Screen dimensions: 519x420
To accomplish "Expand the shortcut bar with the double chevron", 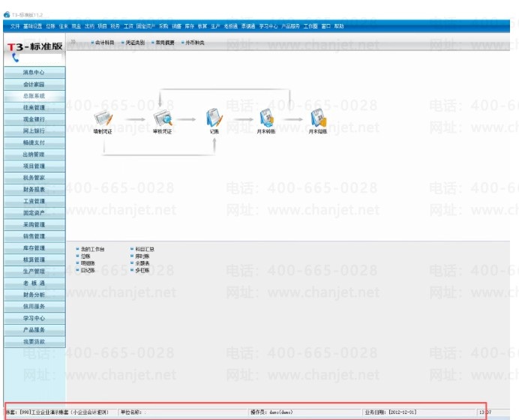I will pos(73,42).
